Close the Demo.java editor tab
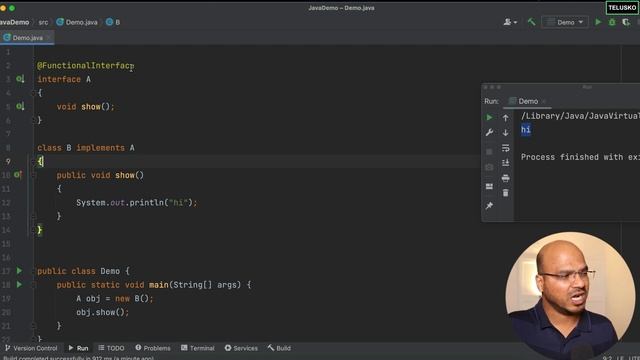The height and width of the screenshot is (360, 640). [48, 38]
